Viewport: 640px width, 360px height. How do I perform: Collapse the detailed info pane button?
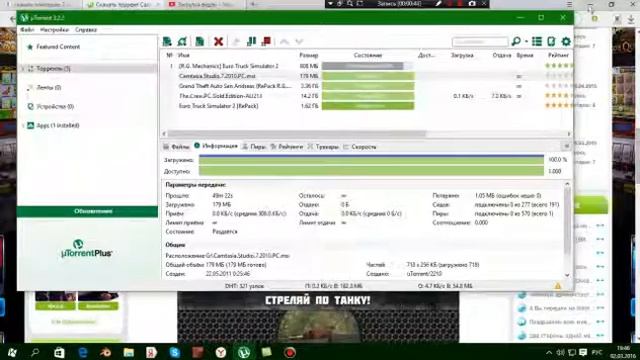point(566,146)
